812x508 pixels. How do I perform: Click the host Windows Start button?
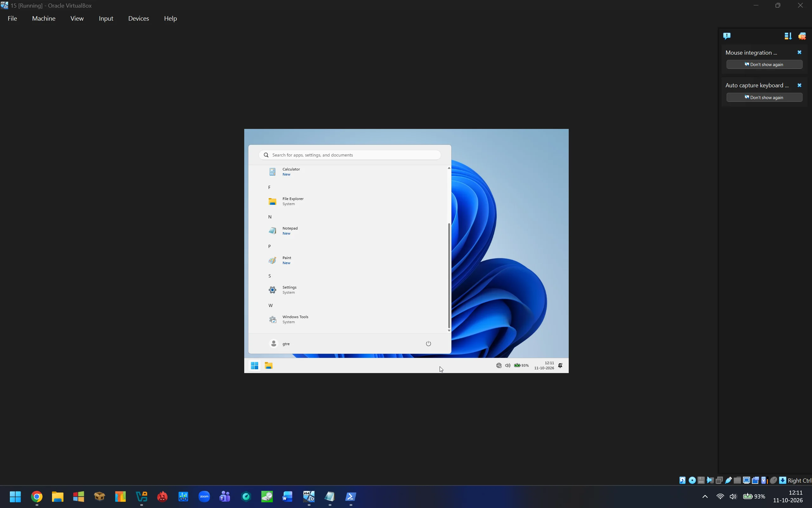pos(16,497)
